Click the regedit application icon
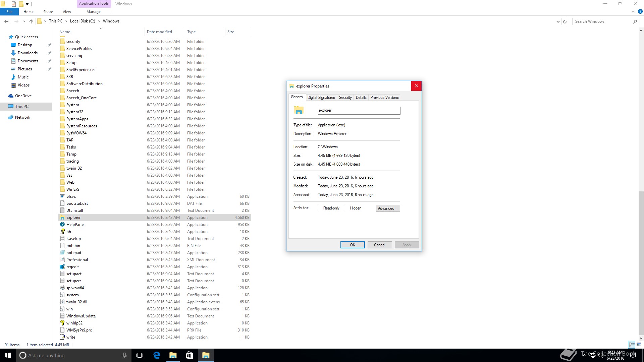This screenshot has width=644, height=362. 62,267
